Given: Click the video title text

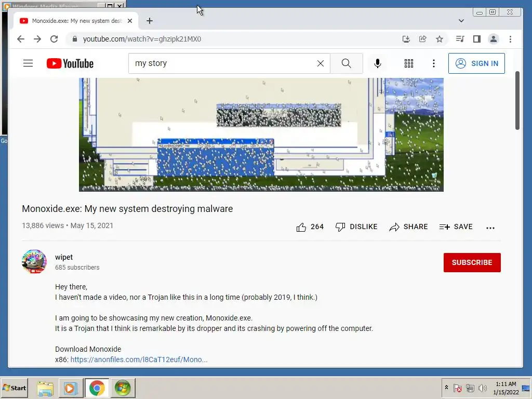Looking at the screenshot, I should pyautogui.click(x=127, y=209).
